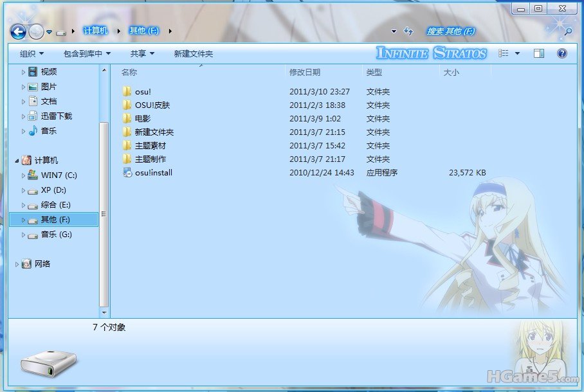Open the recent pages dropdown arrow

(x=49, y=32)
